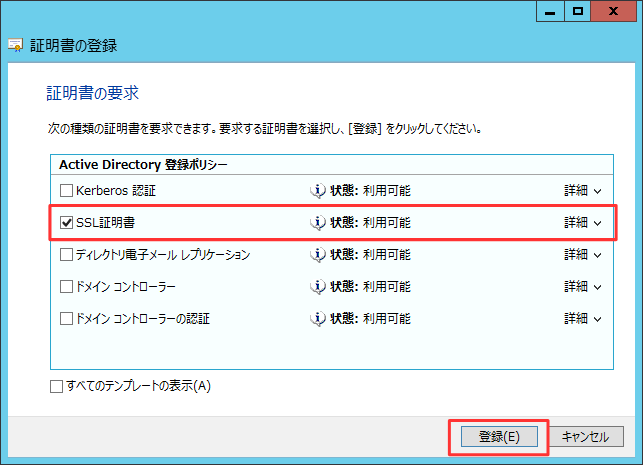Select the SSL証明書 template name
The image size is (643, 465).
[x=105, y=223]
